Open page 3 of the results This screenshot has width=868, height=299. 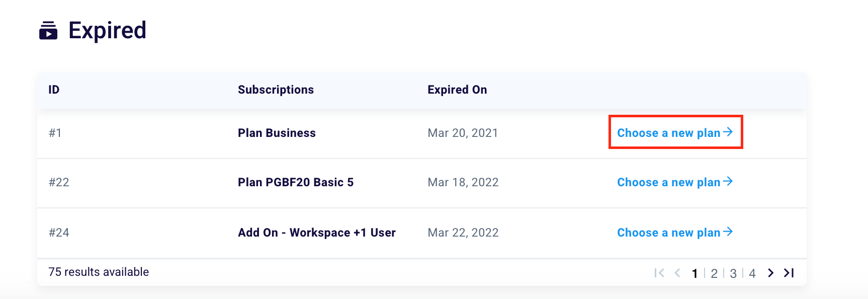pyautogui.click(x=733, y=273)
